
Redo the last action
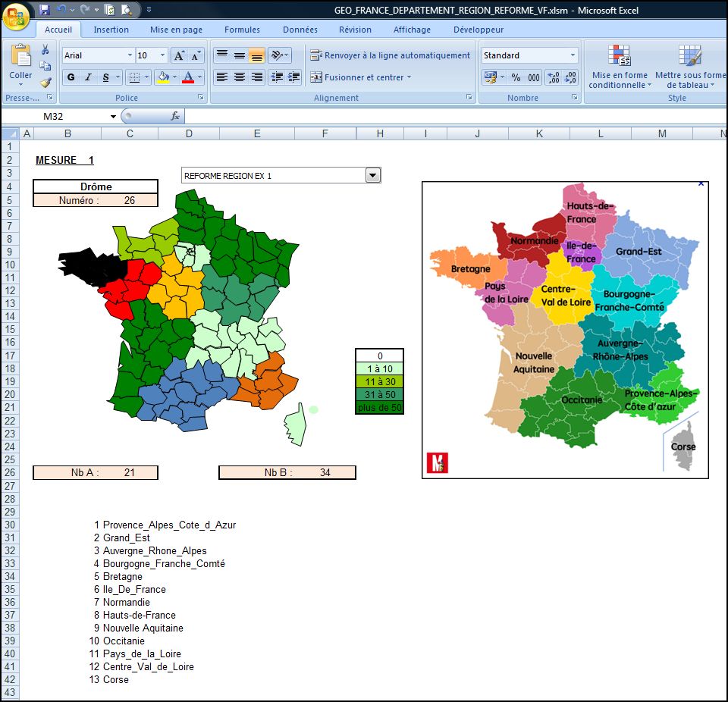[x=84, y=9]
